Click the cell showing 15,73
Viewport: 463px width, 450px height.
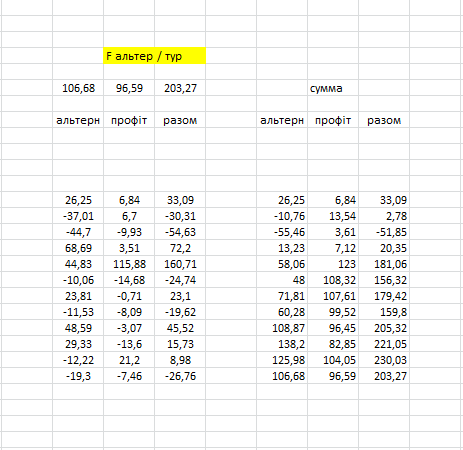click(180, 344)
